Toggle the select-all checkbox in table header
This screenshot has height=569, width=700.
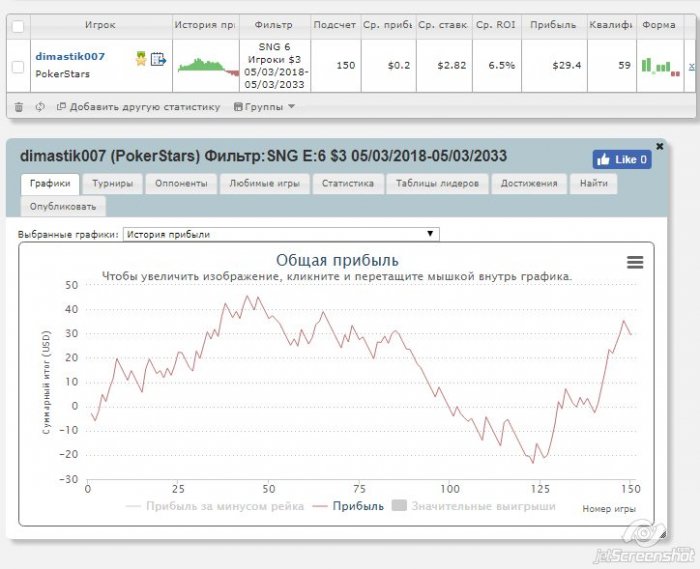[18, 26]
